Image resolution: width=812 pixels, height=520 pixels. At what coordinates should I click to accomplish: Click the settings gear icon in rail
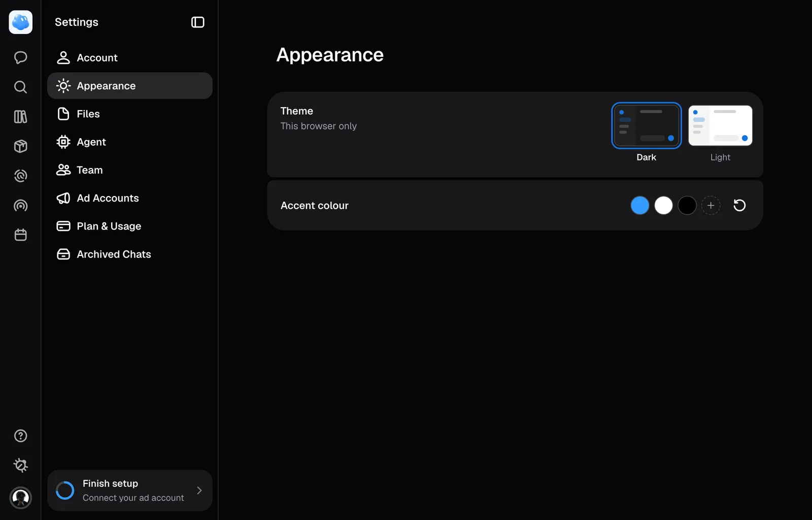pyautogui.click(x=21, y=465)
